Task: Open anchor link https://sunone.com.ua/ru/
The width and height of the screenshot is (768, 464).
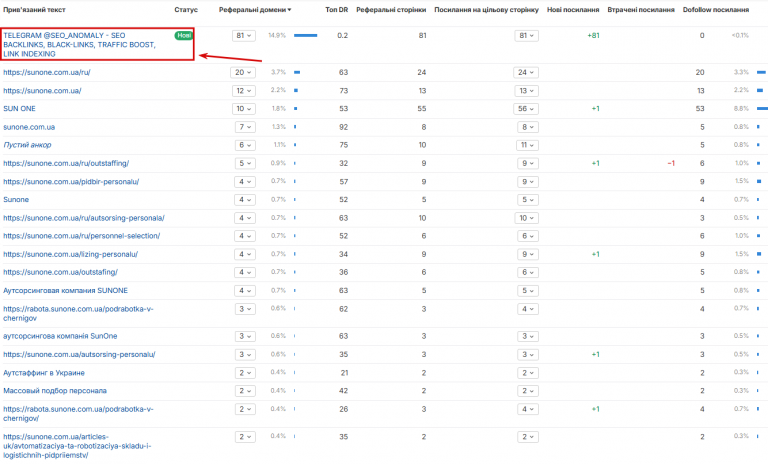Action: pyautogui.click(x=47, y=73)
